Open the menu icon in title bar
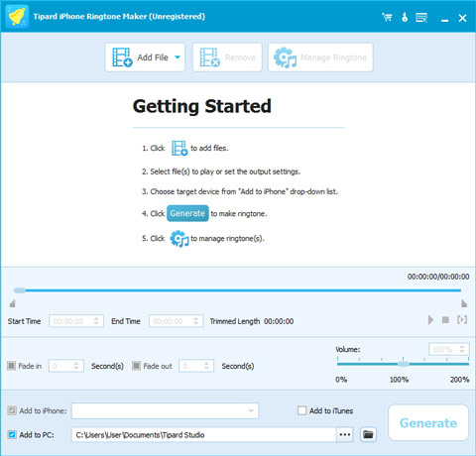The height and width of the screenshot is (456, 476). (421, 18)
